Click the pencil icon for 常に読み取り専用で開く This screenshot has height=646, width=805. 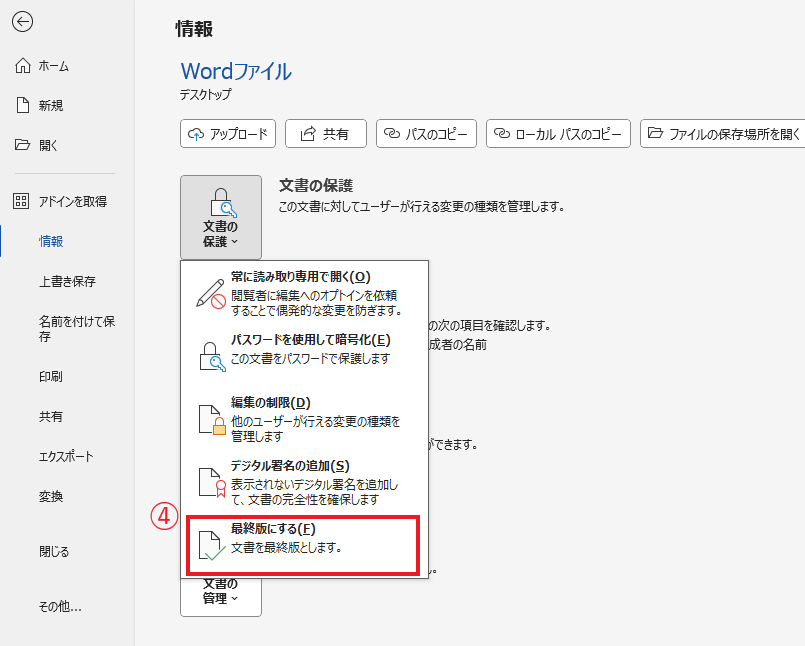[211, 291]
